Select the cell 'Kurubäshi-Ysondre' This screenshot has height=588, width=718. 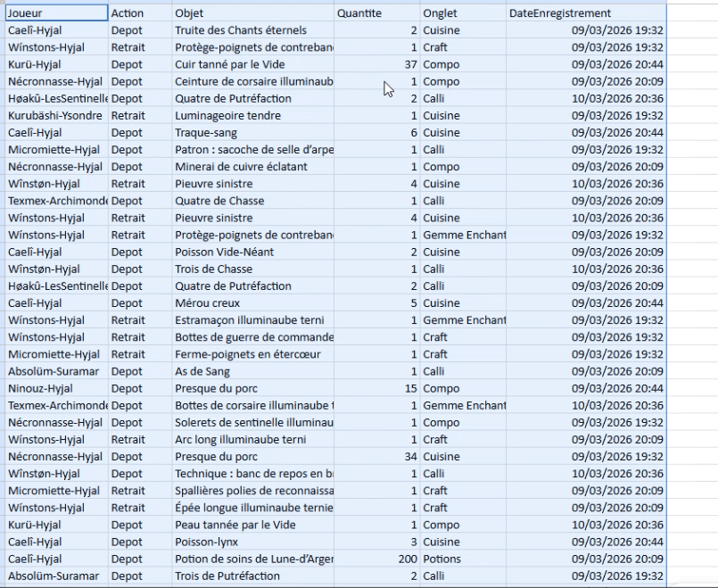coord(57,115)
